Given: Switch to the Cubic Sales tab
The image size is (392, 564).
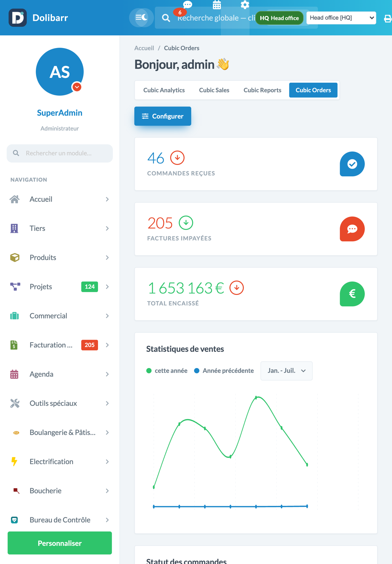Looking at the screenshot, I should click(x=214, y=90).
